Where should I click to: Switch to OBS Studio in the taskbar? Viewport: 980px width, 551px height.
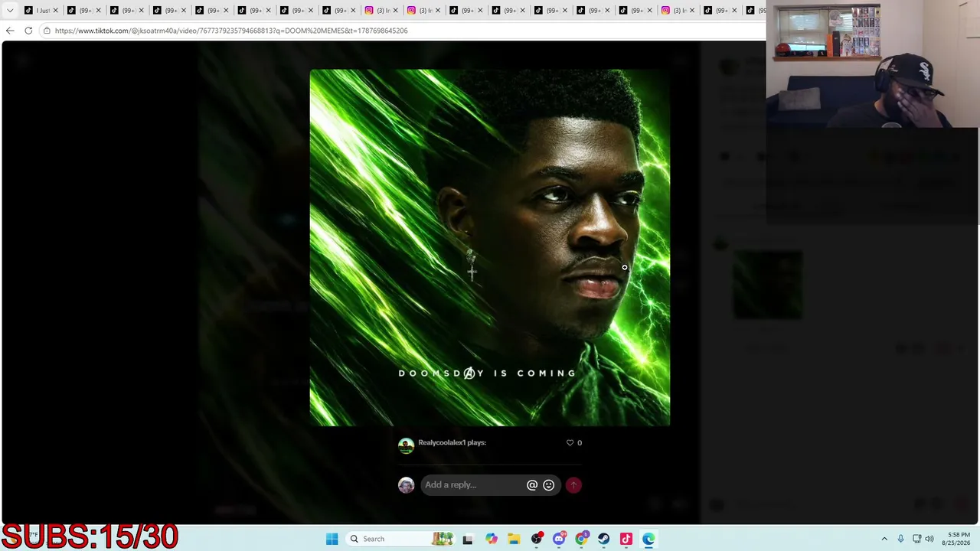point(537,539)
